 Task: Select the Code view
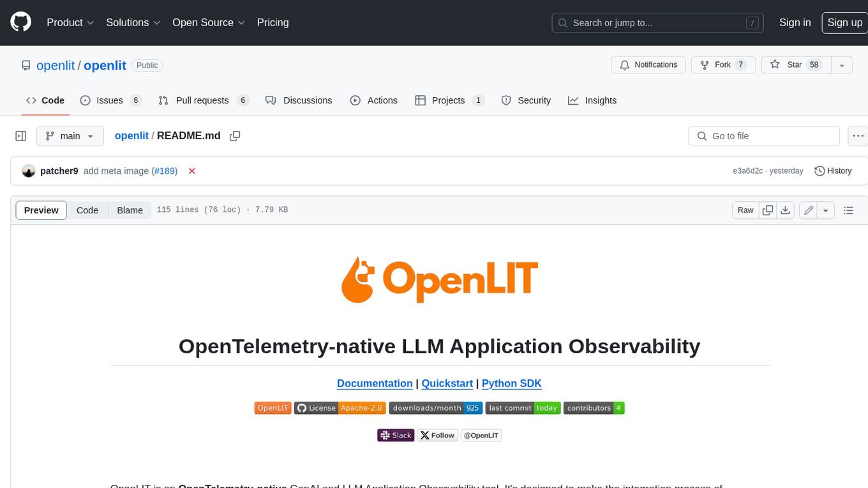pos(87,210)
